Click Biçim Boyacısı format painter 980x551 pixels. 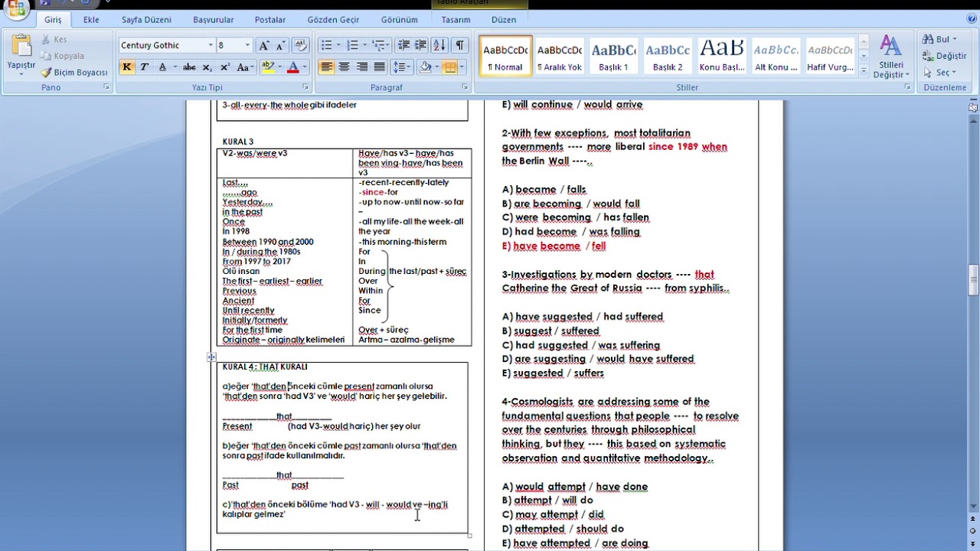[x=74, y=73]
